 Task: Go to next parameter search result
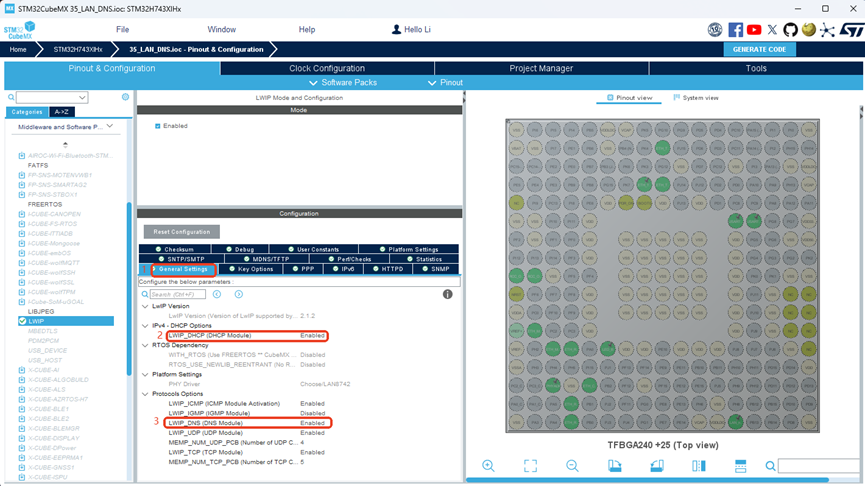click(238, 294)
